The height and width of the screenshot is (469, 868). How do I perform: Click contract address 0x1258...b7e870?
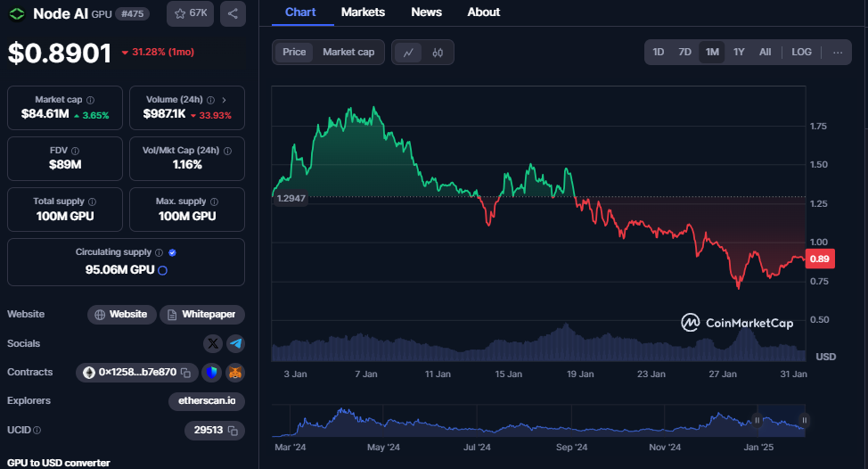coord(136,372)
